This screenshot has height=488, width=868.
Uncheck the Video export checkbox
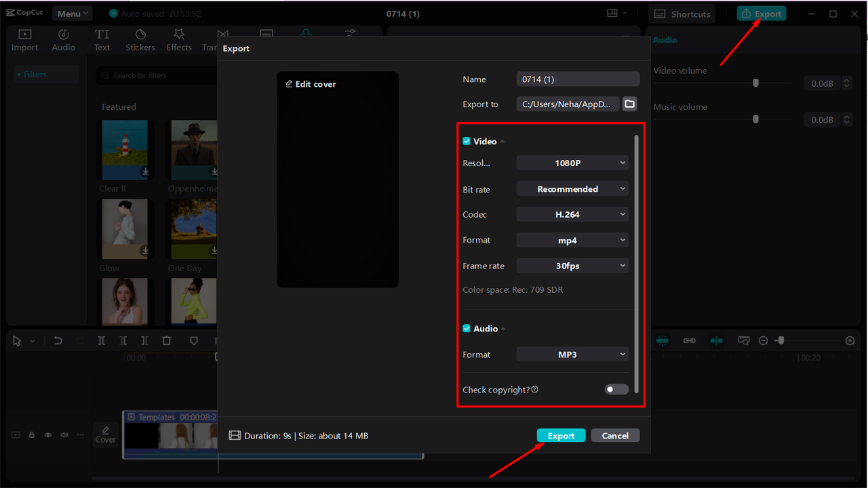pos(467,141)
